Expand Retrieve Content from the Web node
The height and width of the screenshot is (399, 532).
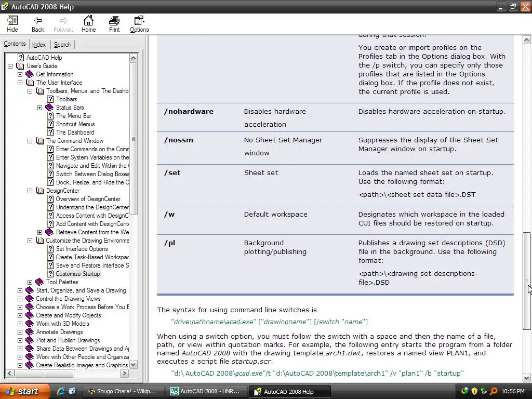[x=39, y=232]
